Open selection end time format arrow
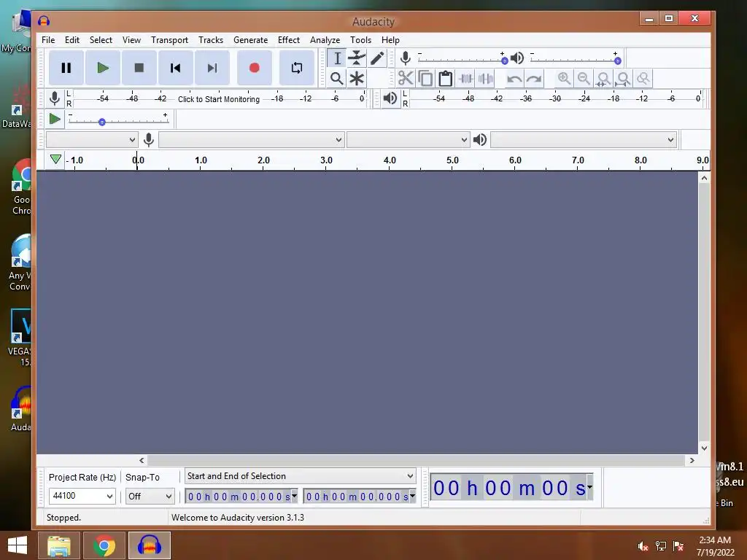 point(412,496)
